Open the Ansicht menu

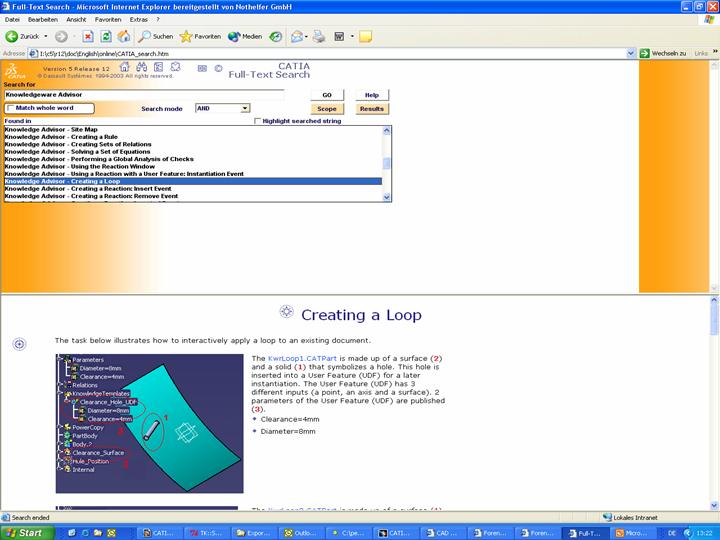point(76,20)
